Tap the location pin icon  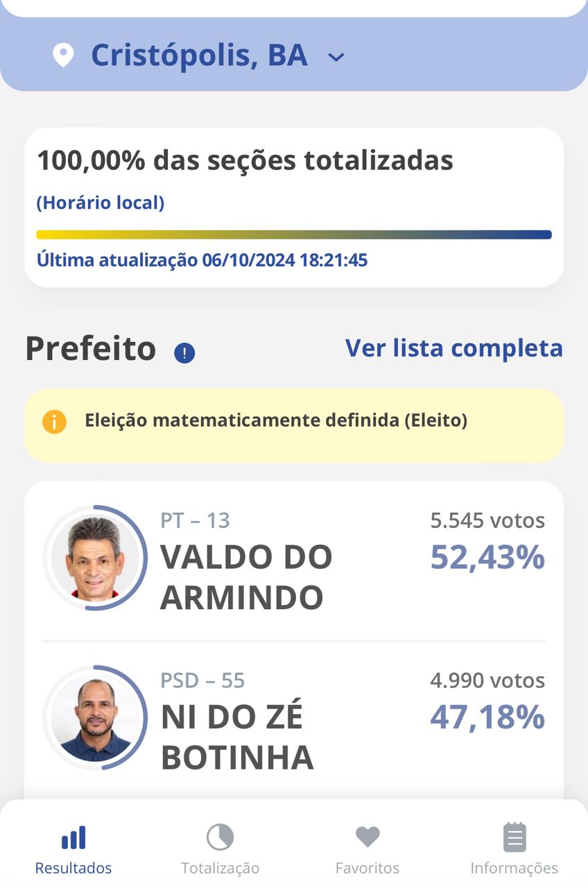tap(63, 55)
